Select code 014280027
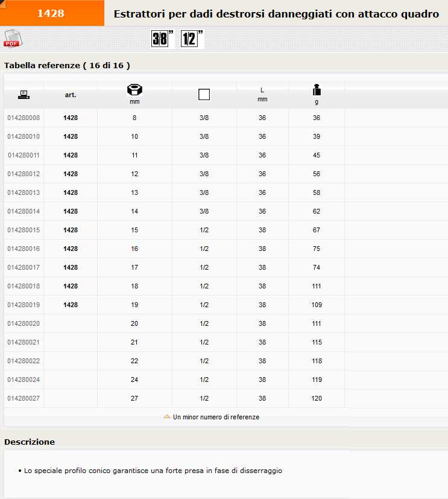 (x=24, y=398)
